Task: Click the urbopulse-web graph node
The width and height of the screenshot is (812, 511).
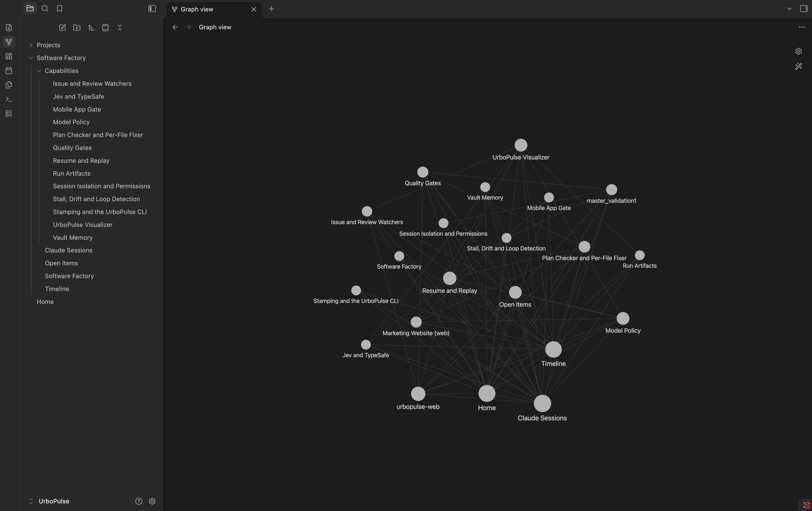Action: point(418,394)
